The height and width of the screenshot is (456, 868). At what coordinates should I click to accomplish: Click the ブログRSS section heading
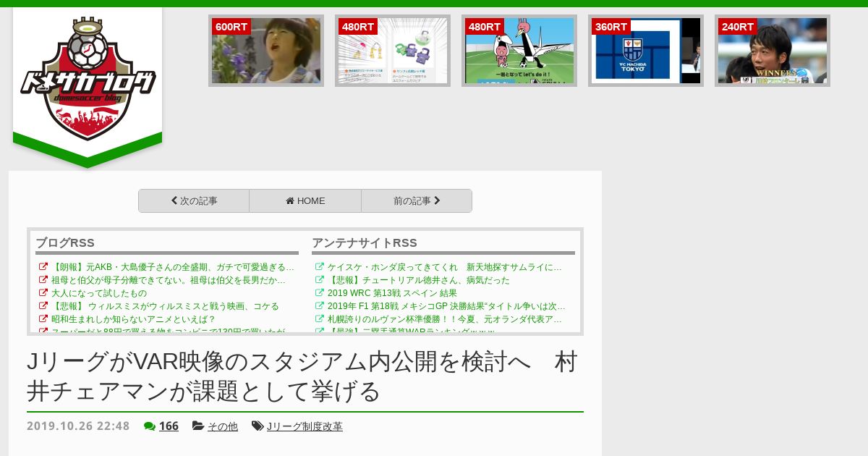click(x=65, y=242)
